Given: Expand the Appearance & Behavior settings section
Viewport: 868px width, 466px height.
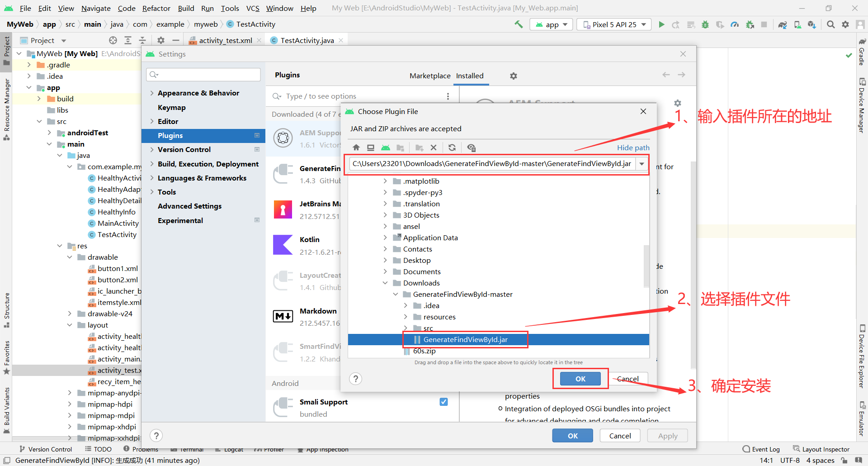Looking at the screenshot, I should 152,93.
